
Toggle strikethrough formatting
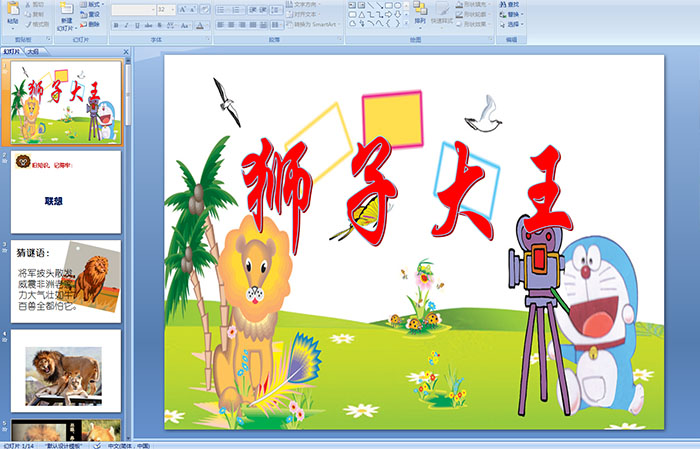point(148,25)
